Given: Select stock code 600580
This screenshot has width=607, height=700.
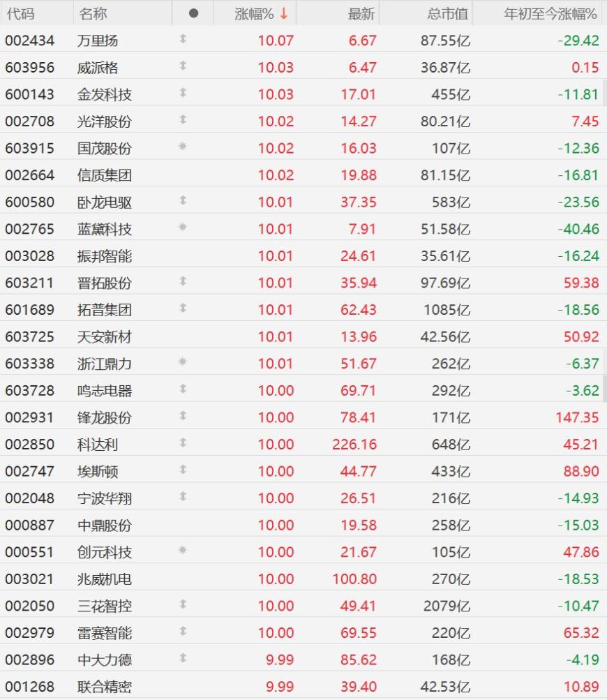Looking at the screenshot, I should coord(29,202).
